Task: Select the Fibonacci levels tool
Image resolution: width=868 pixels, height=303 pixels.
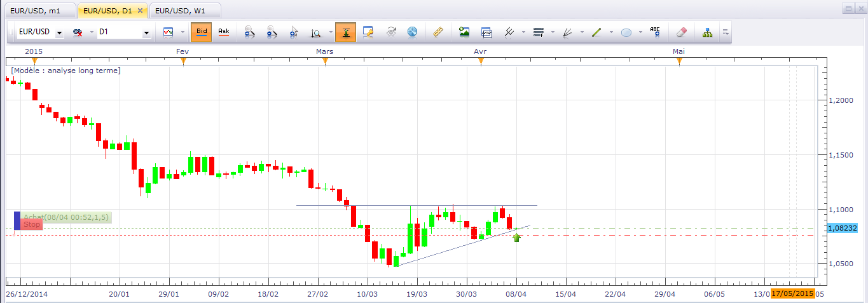Action: tap(538, 32)
